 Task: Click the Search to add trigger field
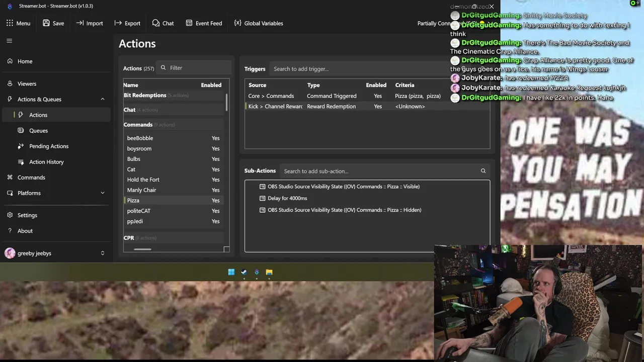click(x=380, y=69)
